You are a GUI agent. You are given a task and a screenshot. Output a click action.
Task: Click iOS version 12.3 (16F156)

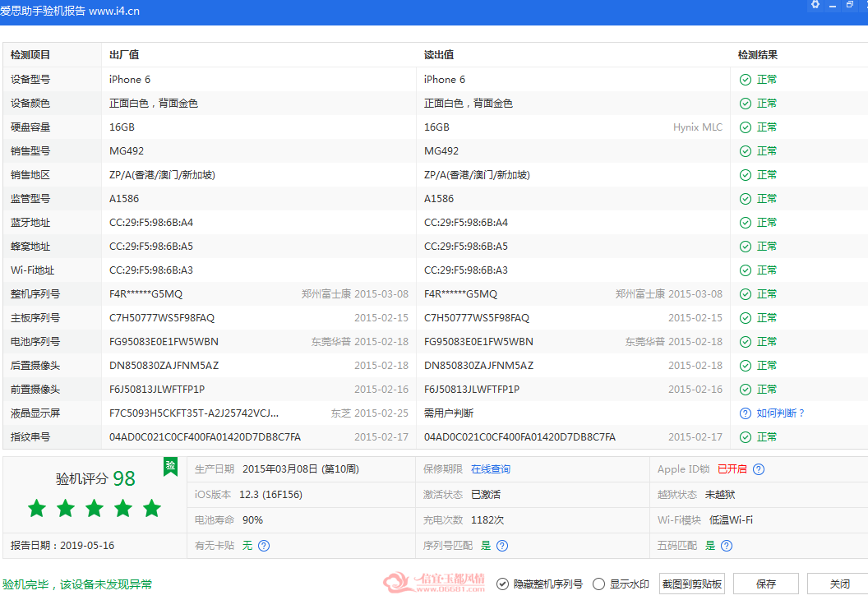click(x=270, y=495)
